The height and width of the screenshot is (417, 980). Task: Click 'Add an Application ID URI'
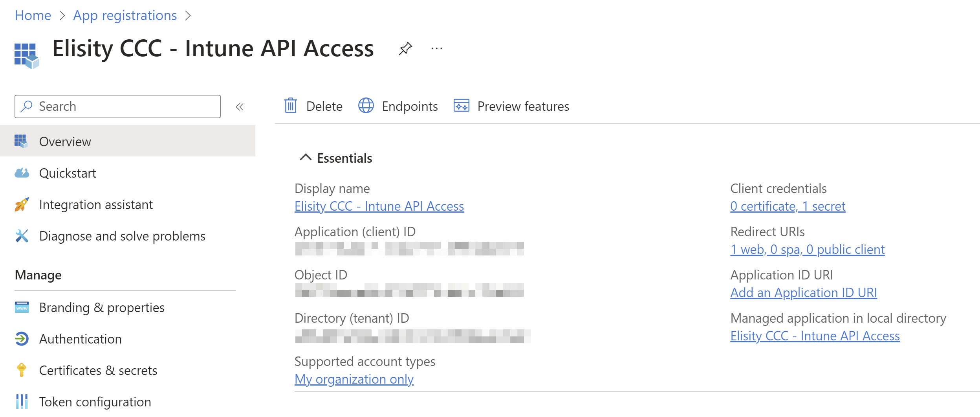803,293
